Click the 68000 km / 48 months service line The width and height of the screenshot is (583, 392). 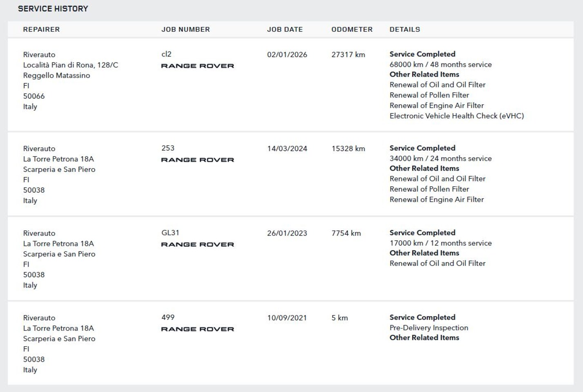pos(441,65)
